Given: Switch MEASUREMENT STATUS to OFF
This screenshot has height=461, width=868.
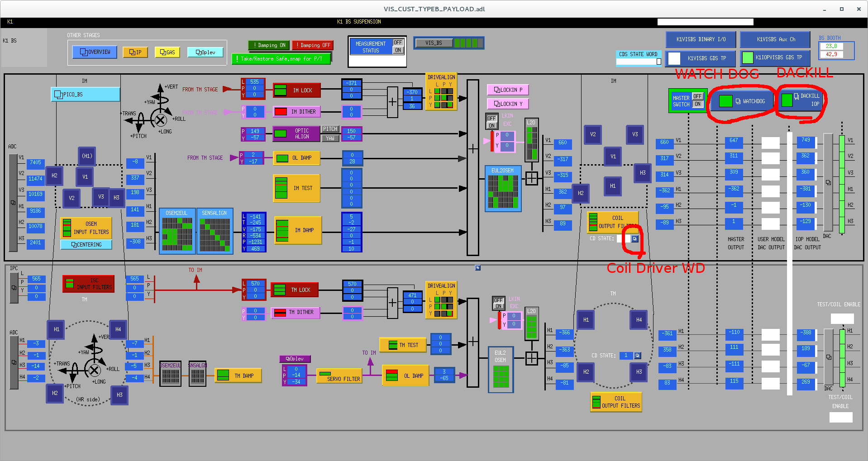Looking at the screenshot, I should tap(397, 43).
